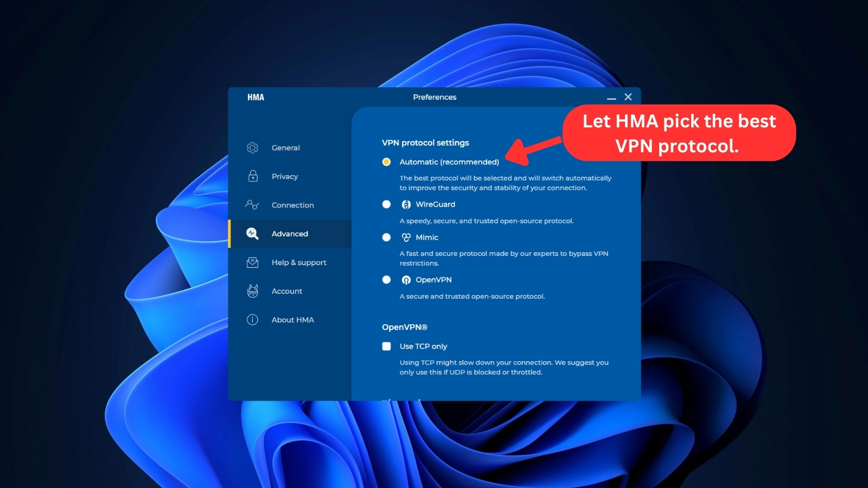The image size is (868, 488).
Task: Click the HMA logo in title bar
Action: (x=256, y=98)
